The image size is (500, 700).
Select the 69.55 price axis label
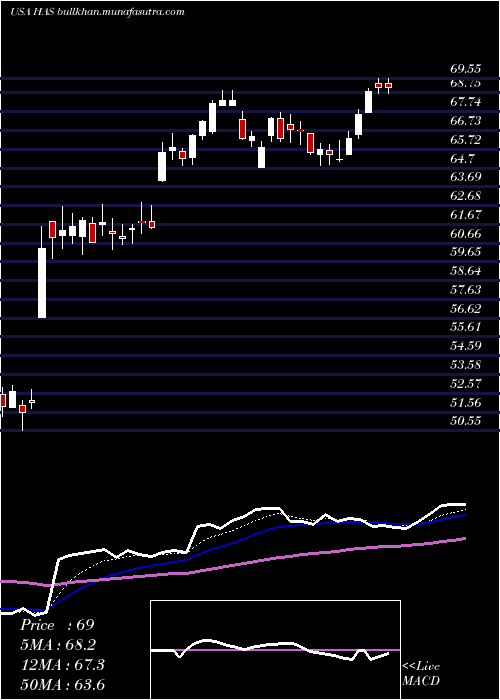466,69
